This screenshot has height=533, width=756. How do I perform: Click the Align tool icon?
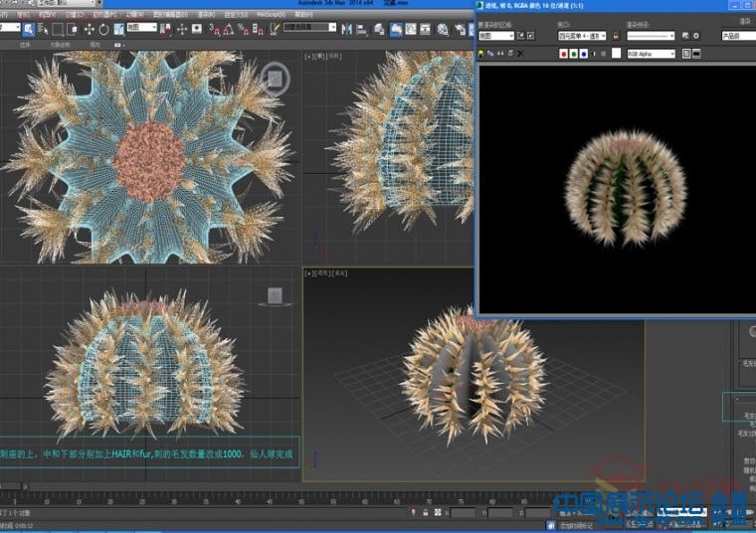[x=362, y=30]
